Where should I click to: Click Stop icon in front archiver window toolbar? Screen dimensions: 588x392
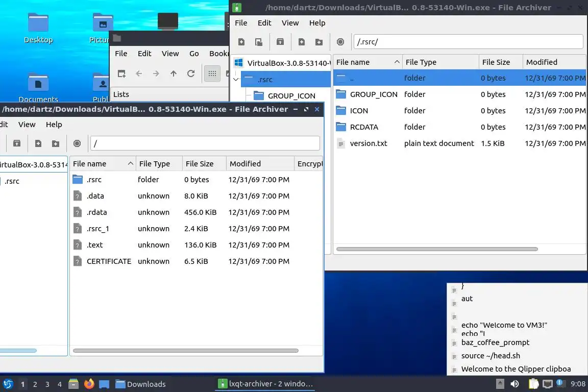[77, 143]
